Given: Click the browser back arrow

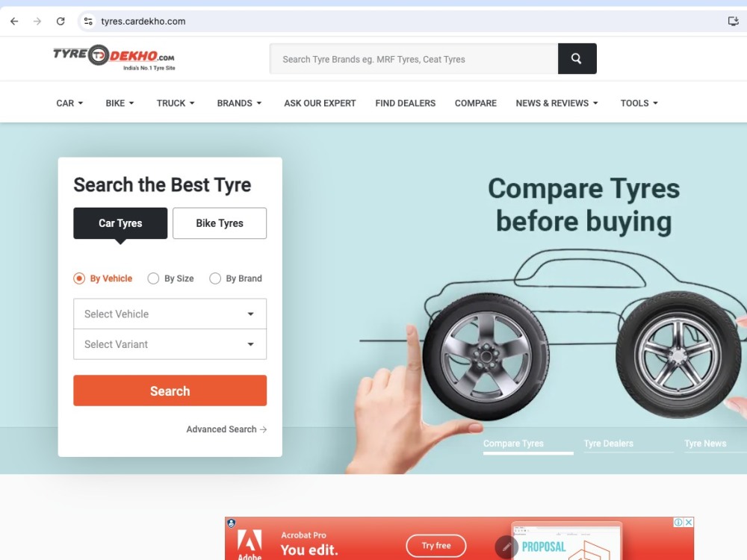Looking at the screenshot, I should click(x=14, y=21).
